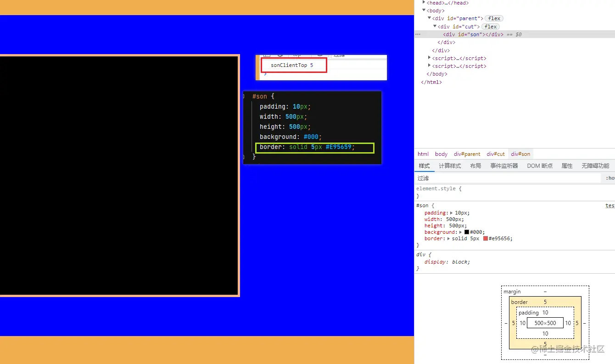
Task: Toggle flex badge on cut div
Action: pyautogui.click(x=491, y=27)
